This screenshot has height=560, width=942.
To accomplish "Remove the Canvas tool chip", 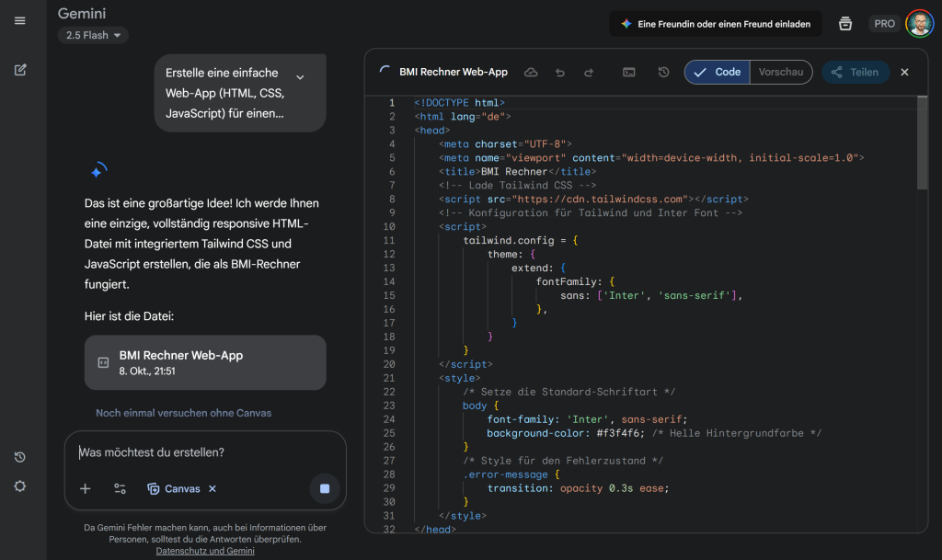I will (x=213, y=489).
